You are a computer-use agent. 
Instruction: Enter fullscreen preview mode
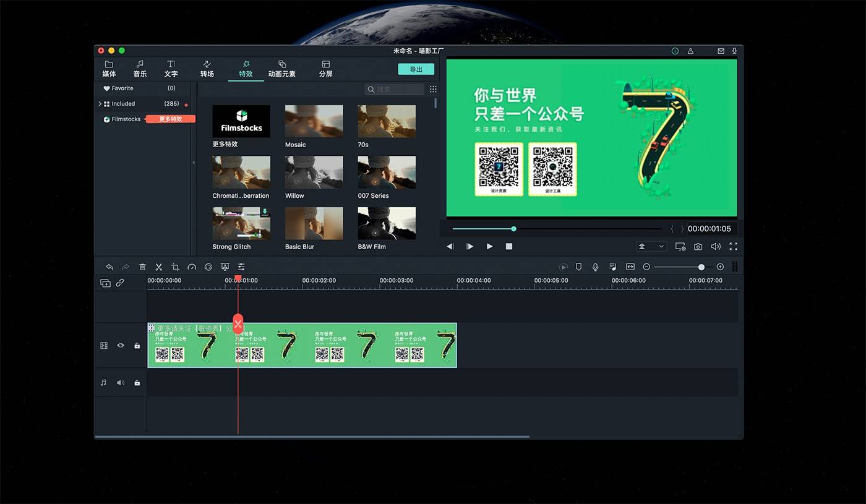[x=733, y=246]
